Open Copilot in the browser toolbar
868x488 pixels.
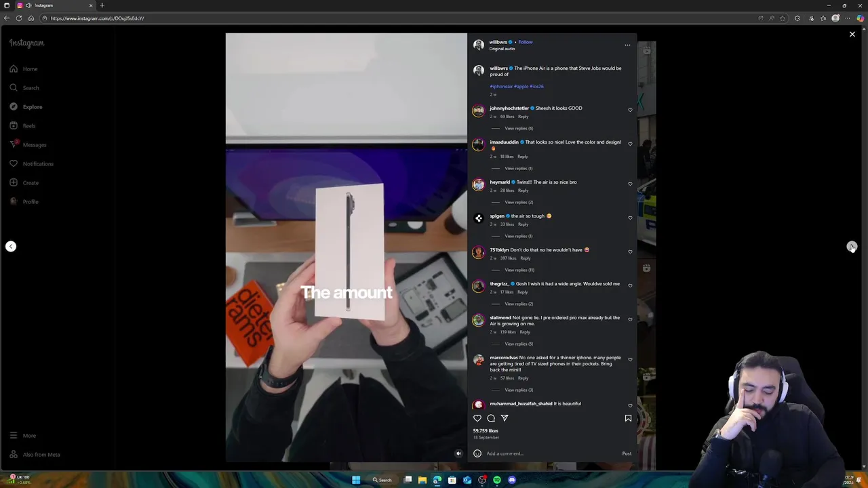(x=861, y=18)
